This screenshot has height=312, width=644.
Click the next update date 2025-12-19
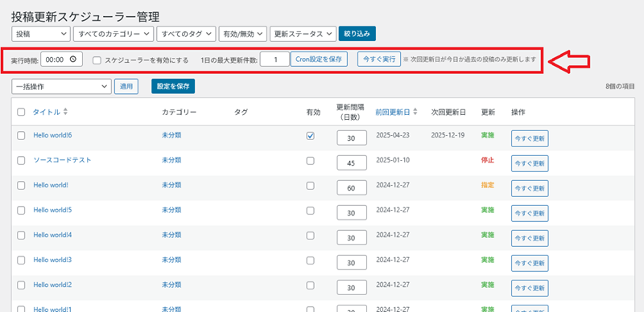(448, 134)
